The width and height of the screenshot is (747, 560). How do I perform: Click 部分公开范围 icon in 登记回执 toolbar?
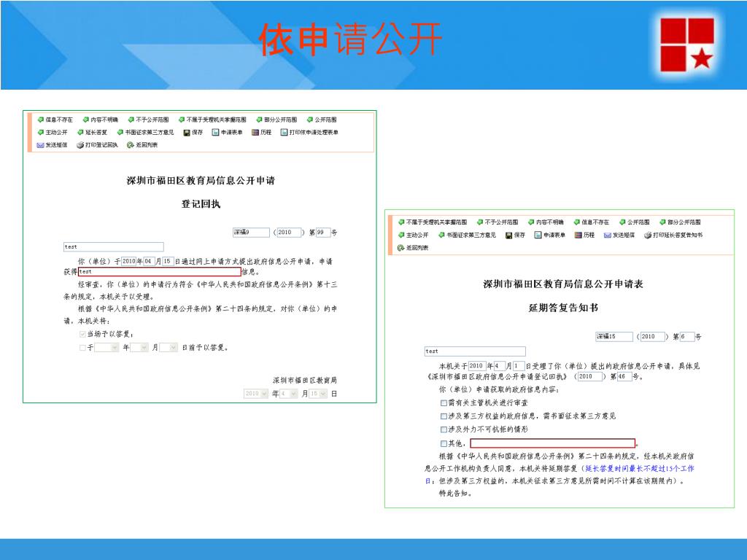259,120
